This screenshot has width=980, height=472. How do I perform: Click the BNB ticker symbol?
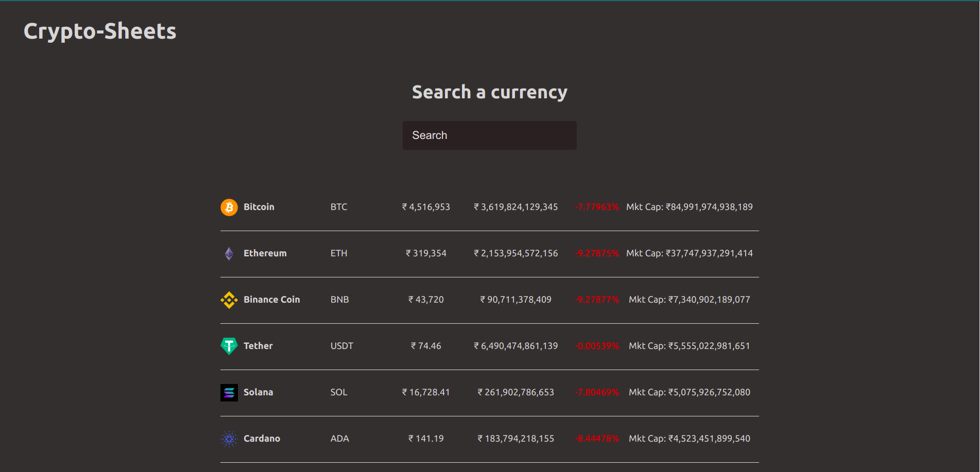340,300
